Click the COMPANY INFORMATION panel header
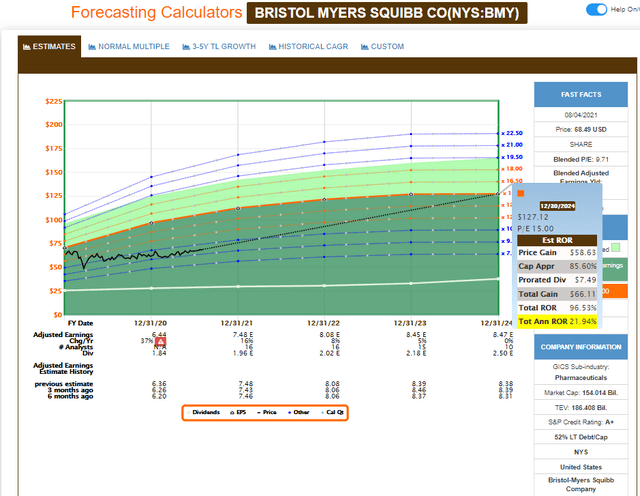The width and height of the screenshot is (640, 496). [x=581, y=347]
